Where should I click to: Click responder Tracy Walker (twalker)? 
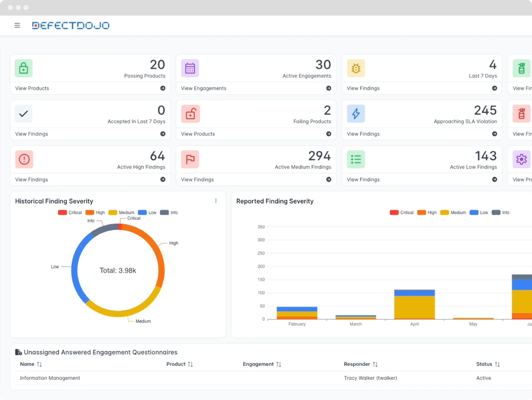[x=370, y=378]
